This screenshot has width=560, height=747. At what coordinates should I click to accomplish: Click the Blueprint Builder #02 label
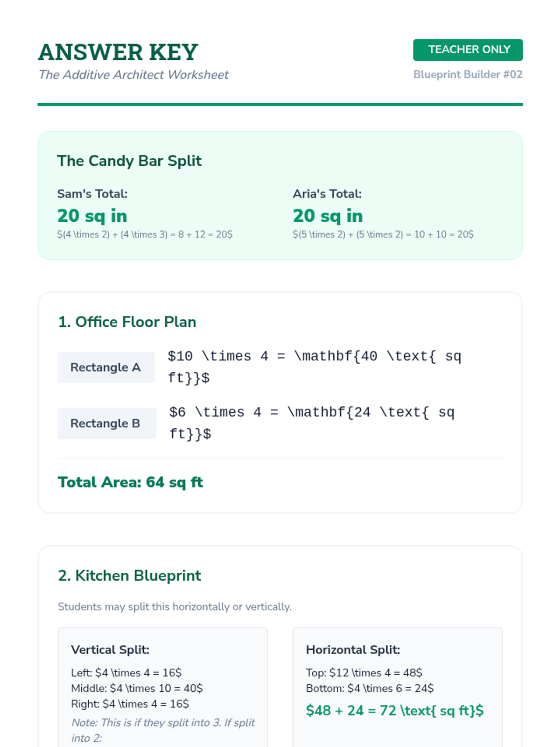point(468,75)
